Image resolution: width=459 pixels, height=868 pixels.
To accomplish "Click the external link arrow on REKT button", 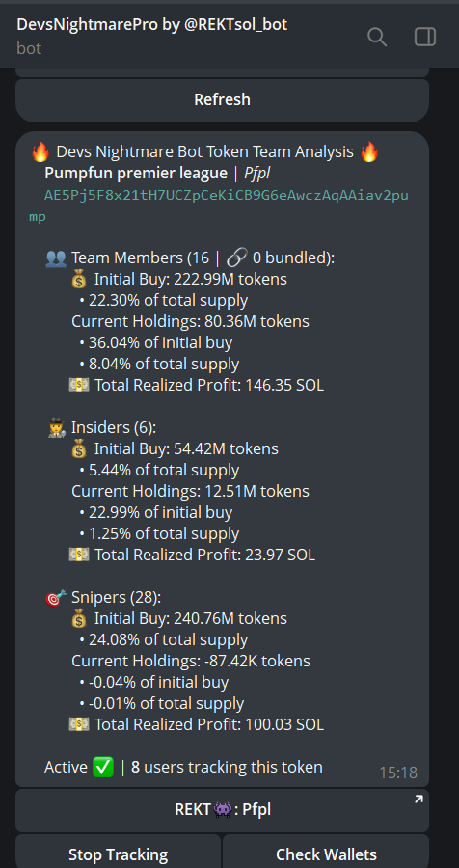I will coord(418,800).
